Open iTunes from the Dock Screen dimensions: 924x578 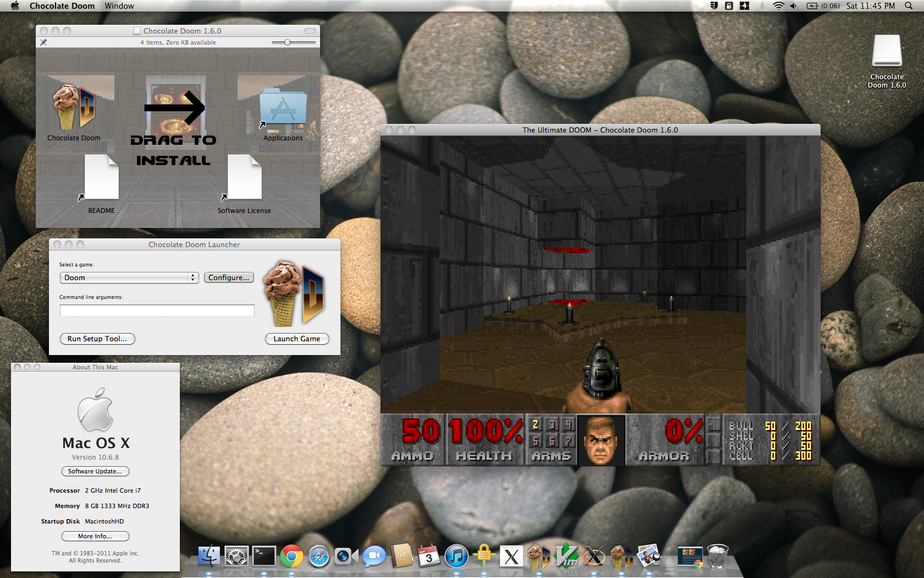tap(457, 557)
